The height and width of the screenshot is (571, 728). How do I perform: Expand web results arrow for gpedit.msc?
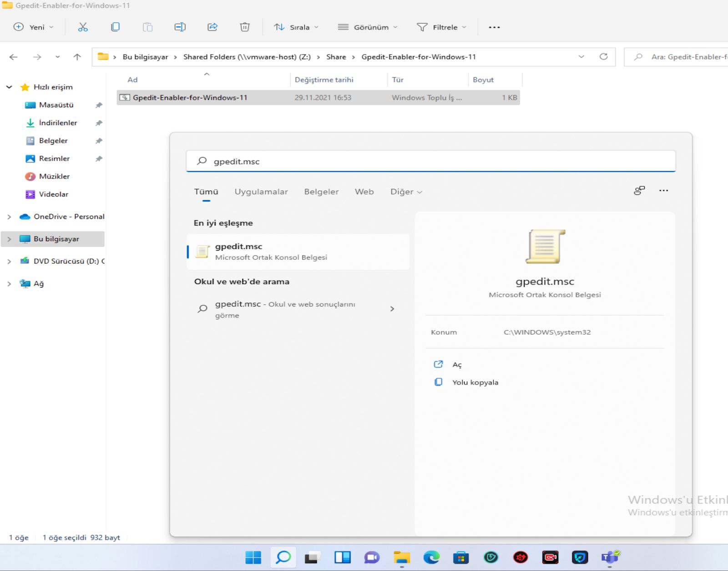pos(392,309)
